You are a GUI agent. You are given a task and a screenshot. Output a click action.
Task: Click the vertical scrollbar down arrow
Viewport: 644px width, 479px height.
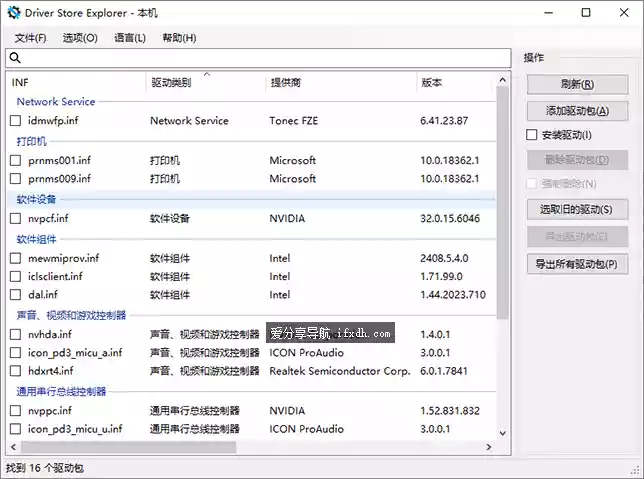click(x=503, y=433)
